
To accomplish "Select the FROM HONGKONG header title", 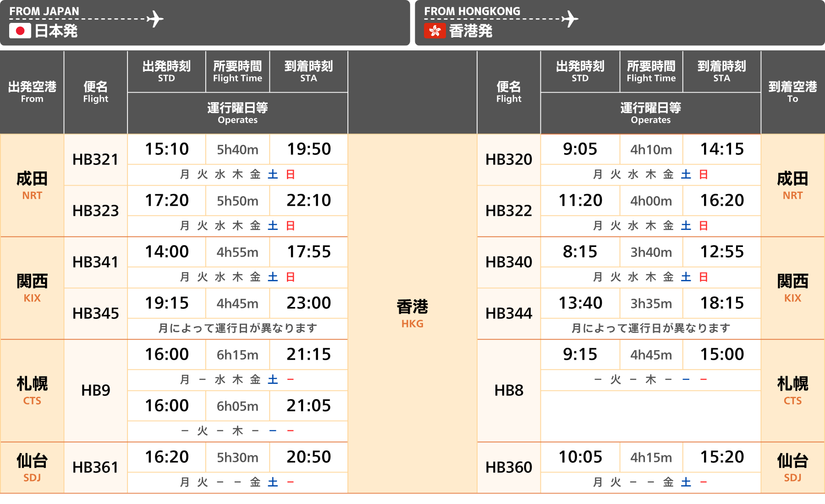I will [x=472, y=11].
